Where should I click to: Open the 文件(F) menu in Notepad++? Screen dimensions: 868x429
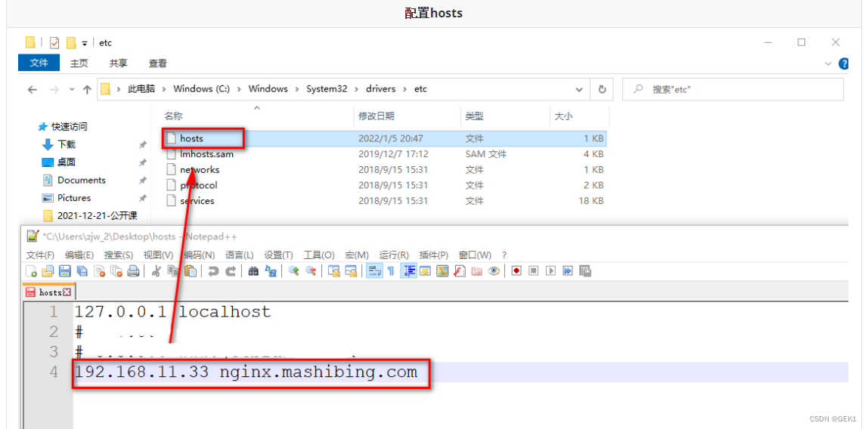[40, 255]
